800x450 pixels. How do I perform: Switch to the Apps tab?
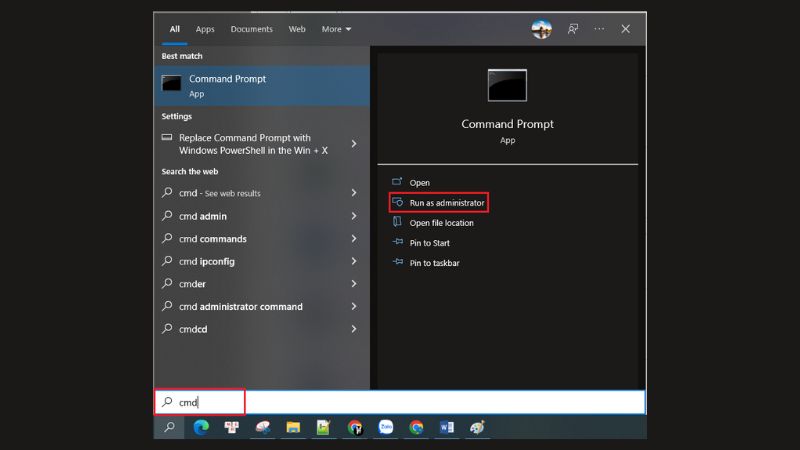tap(205, 29)
